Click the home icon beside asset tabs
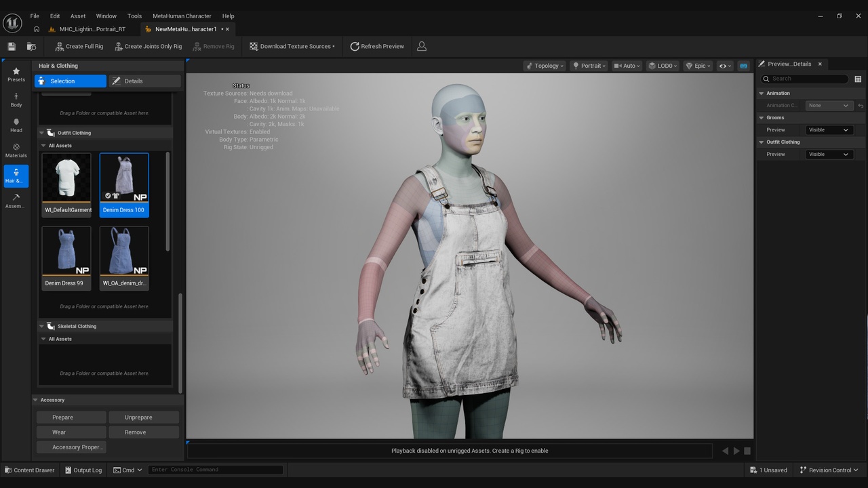This screenshot has height=488, width=868. pos(37,29)
